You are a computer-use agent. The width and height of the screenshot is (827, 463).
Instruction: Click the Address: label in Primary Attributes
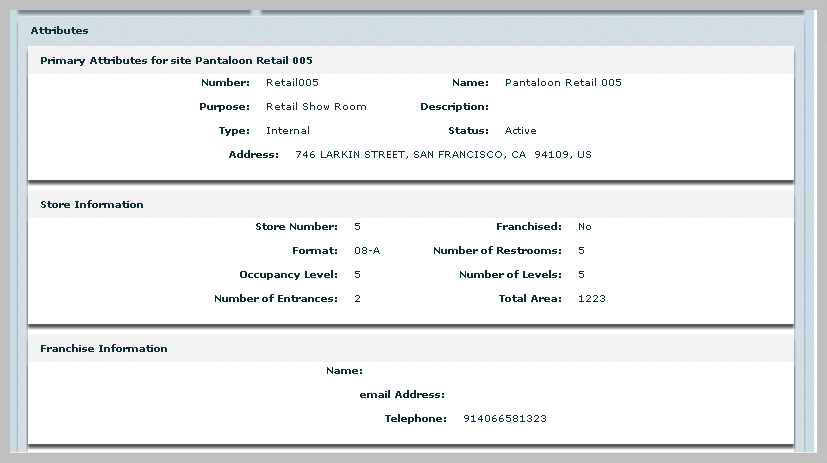(254, 155)
